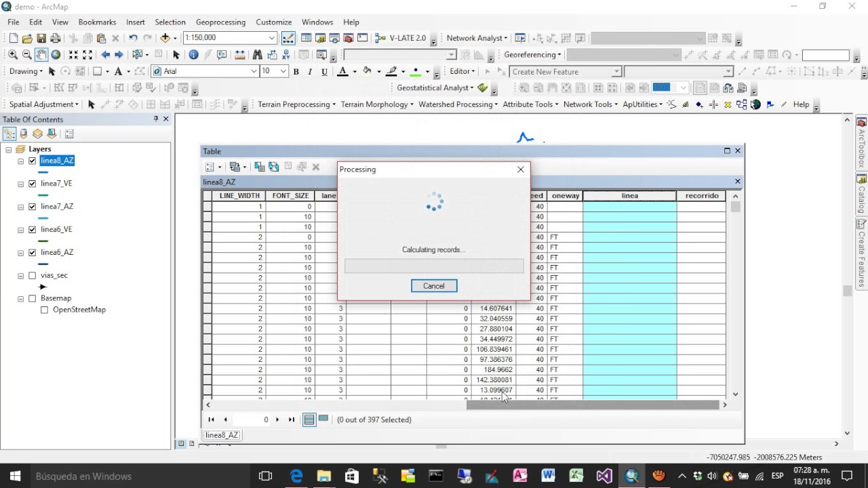Switch TOC to List By Source
The image size is (868, 488).
point(24,134)
